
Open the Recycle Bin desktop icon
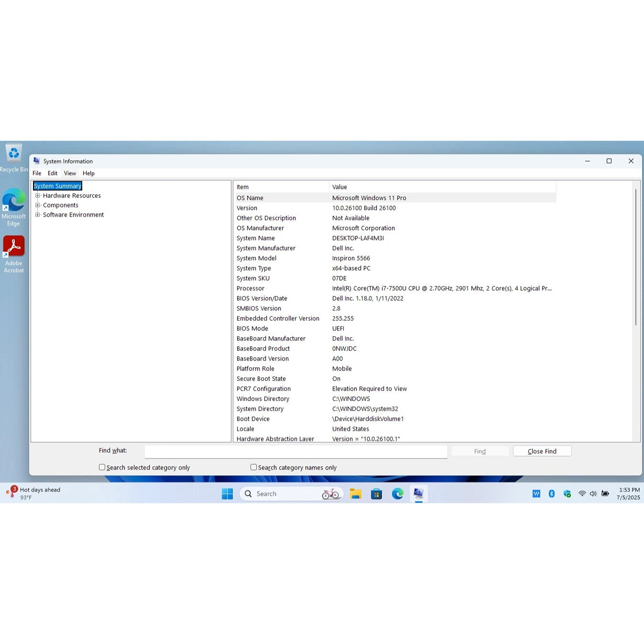[13, 154]
